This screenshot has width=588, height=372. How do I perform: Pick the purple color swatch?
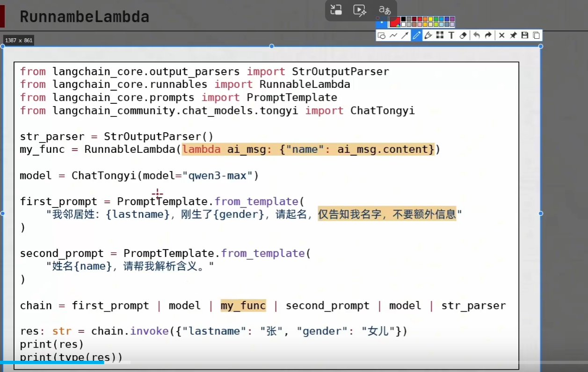pyautogui.click(x=452, y=19)
